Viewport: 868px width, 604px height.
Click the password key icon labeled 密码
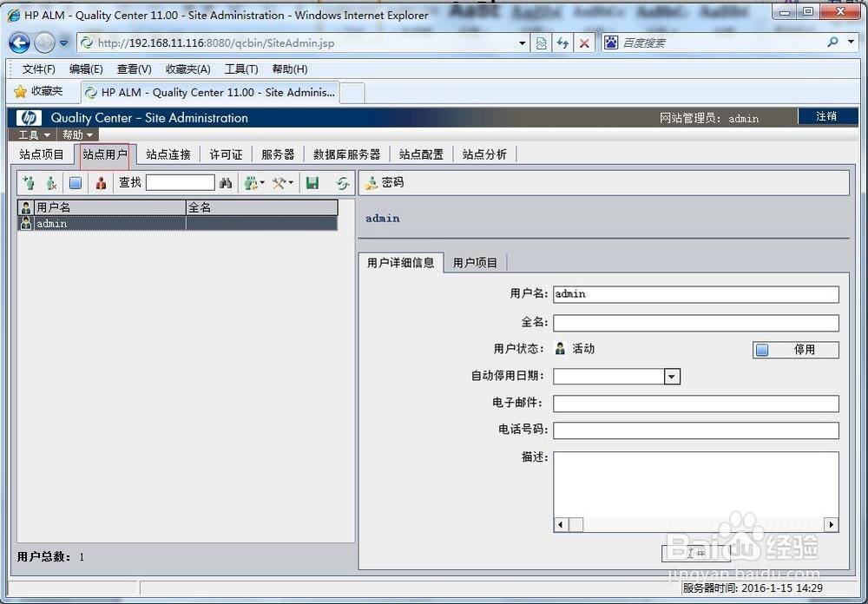tap(371, 183)
